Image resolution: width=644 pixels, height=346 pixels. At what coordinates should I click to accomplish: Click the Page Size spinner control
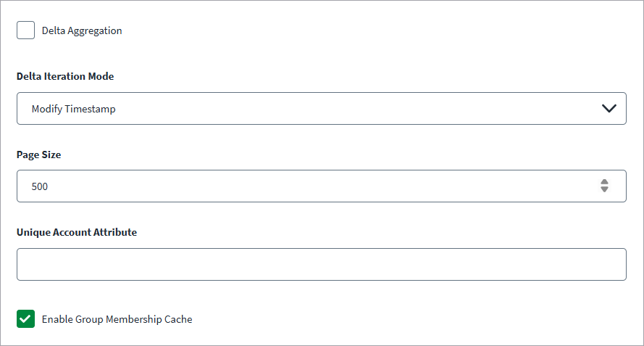(x=604, y=186)
